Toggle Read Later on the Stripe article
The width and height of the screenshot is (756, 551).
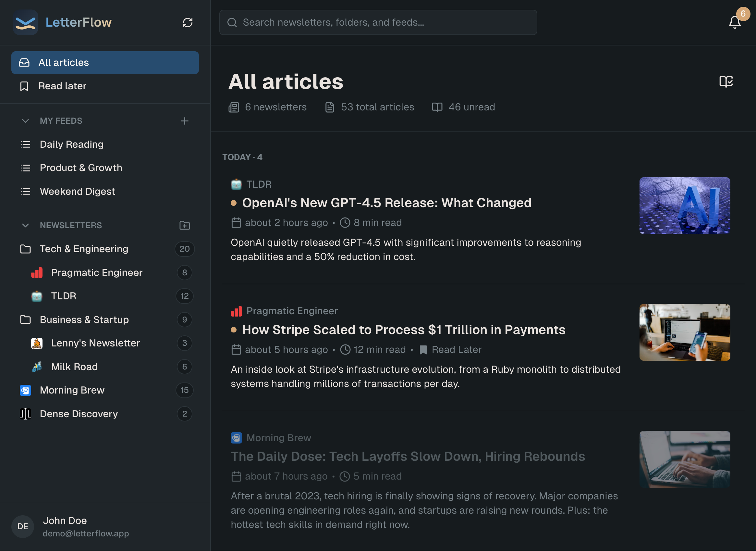(450, 350)
